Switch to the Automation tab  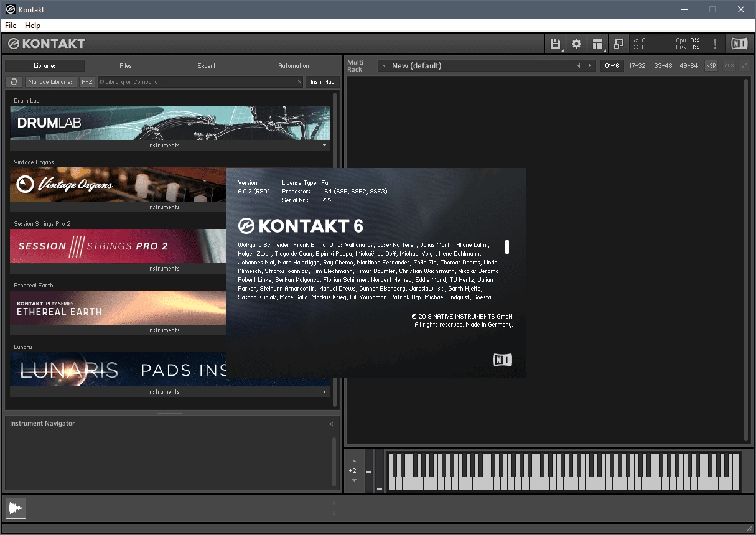(294, 65)
